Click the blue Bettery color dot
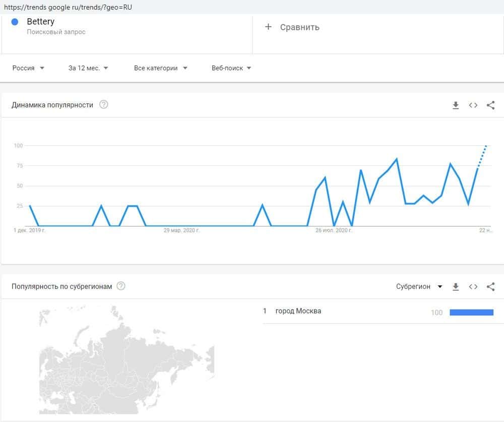This screenshot has height=422, width=504. pos(15,22)
